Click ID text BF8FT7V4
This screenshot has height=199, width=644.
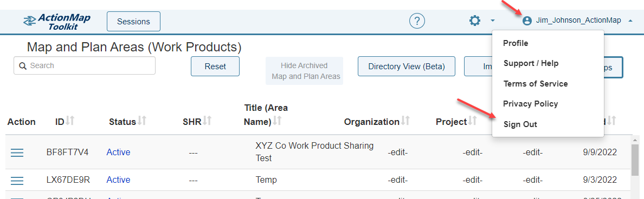67,152
